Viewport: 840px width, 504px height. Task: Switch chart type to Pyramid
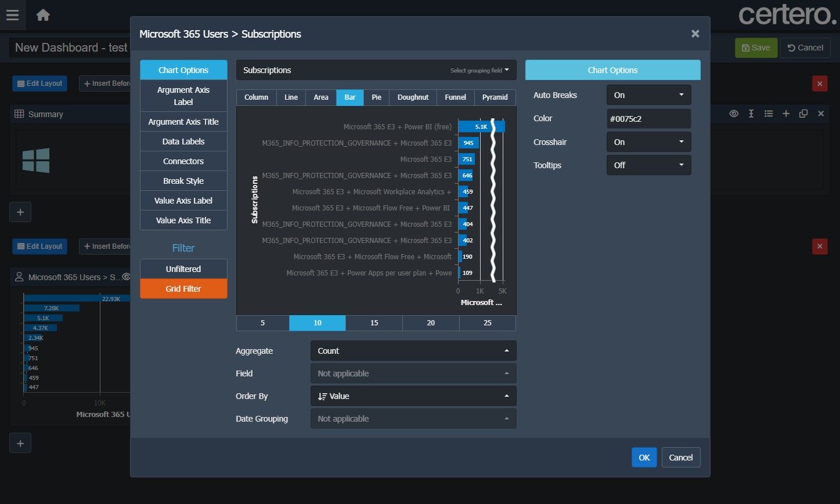pyautogui.click(x=495, y=97)
